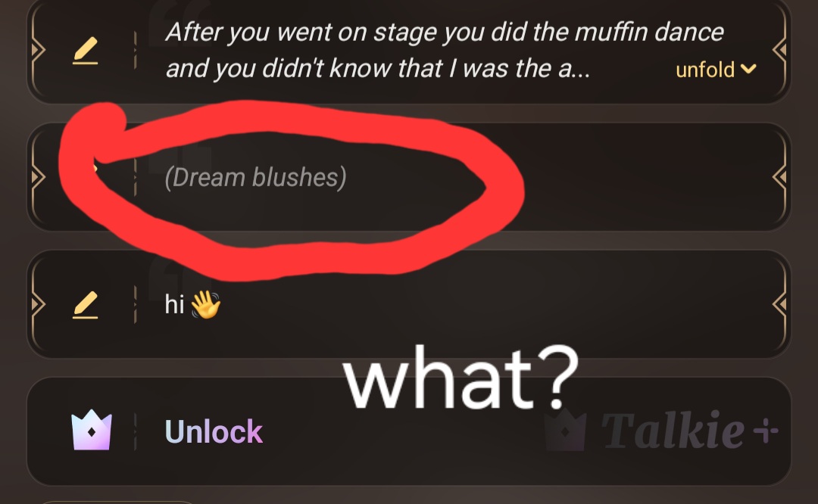Edit the muffin dance message with pencil icon
818x504 pixels.
point(85,51)
